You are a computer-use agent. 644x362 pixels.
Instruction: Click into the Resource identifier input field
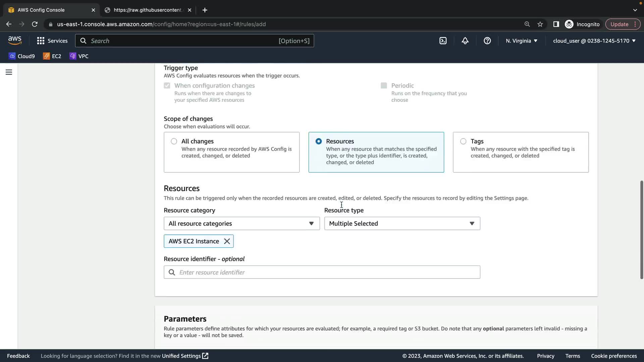322,272
